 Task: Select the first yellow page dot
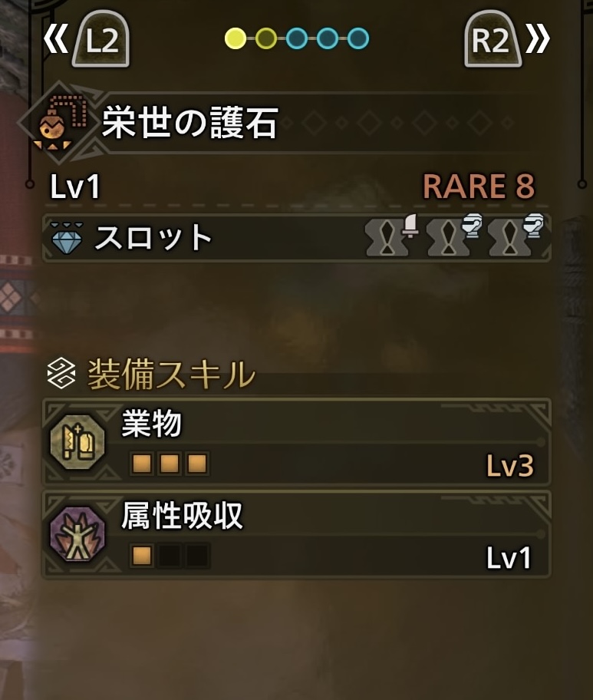[x=236, y=38]
